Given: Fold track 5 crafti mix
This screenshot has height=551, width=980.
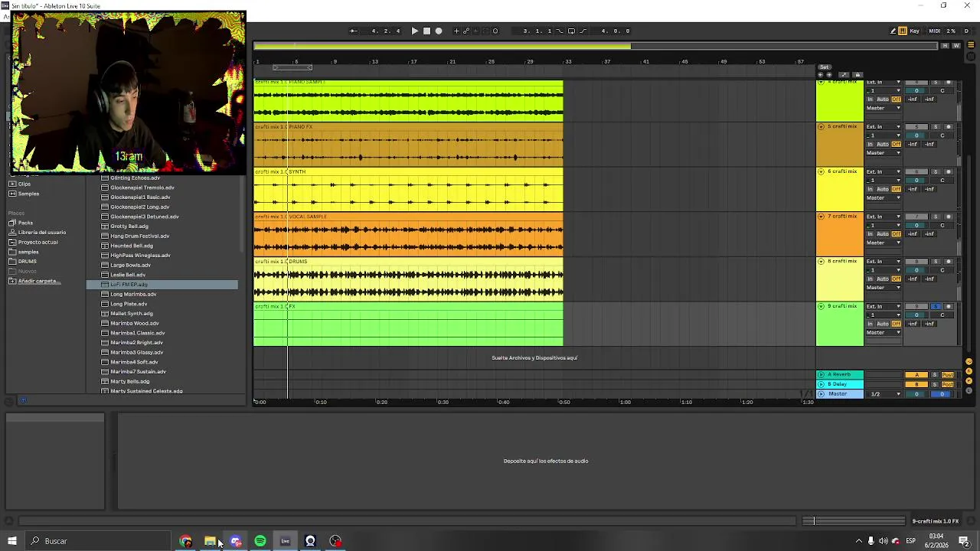Looking at the screenshot, I should tap(821, 126).
